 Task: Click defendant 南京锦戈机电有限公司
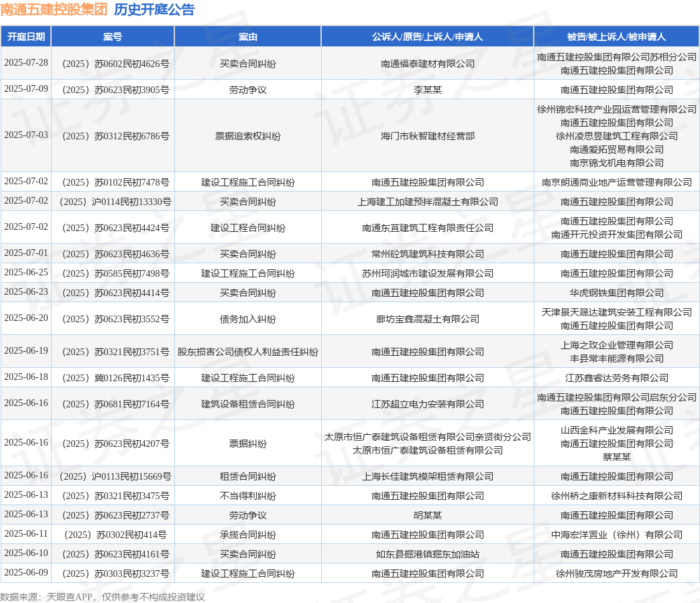click(616, 163)
